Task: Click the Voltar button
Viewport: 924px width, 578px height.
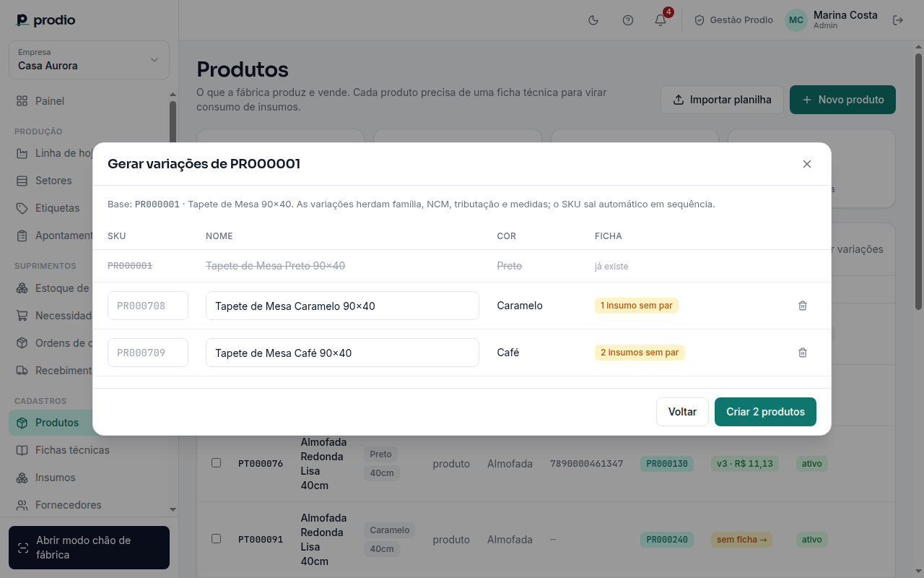Action: click(682, 412)
